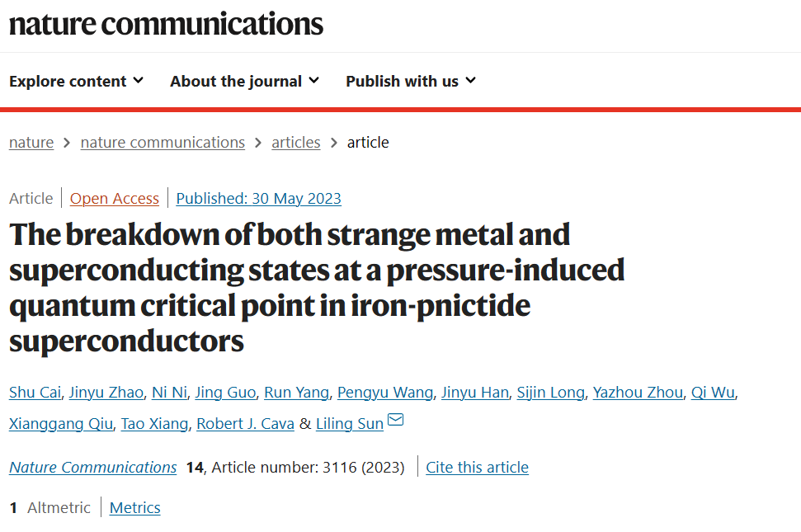
Task: Open the nature communications breadcrumb
Action: (x=163, y=143)
